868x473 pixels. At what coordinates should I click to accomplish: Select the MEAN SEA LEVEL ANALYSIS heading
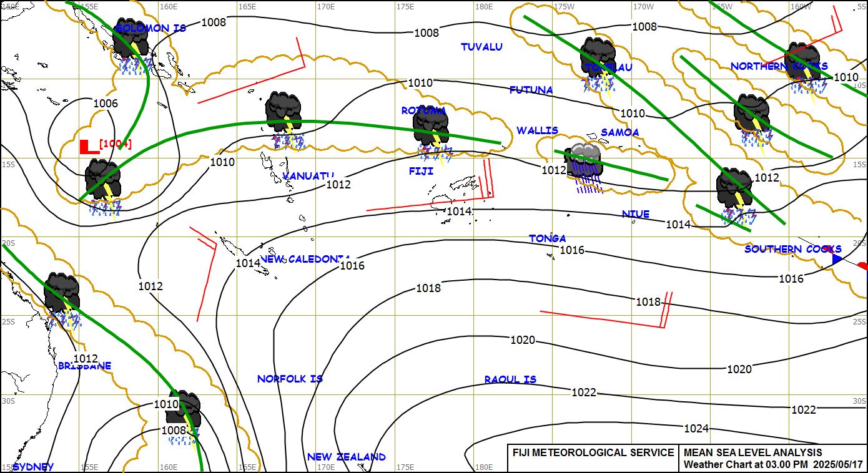click(x=753, y=453)
